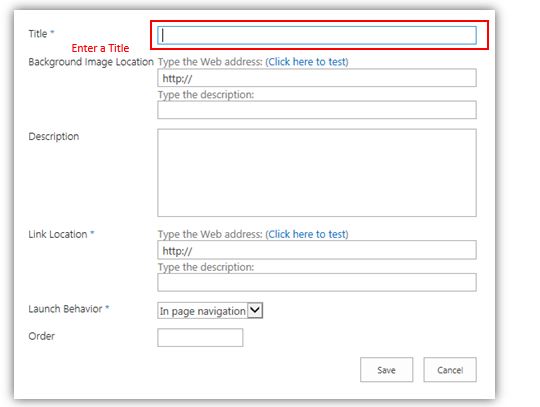Focus the Link Location web address field

pos(317,250)
